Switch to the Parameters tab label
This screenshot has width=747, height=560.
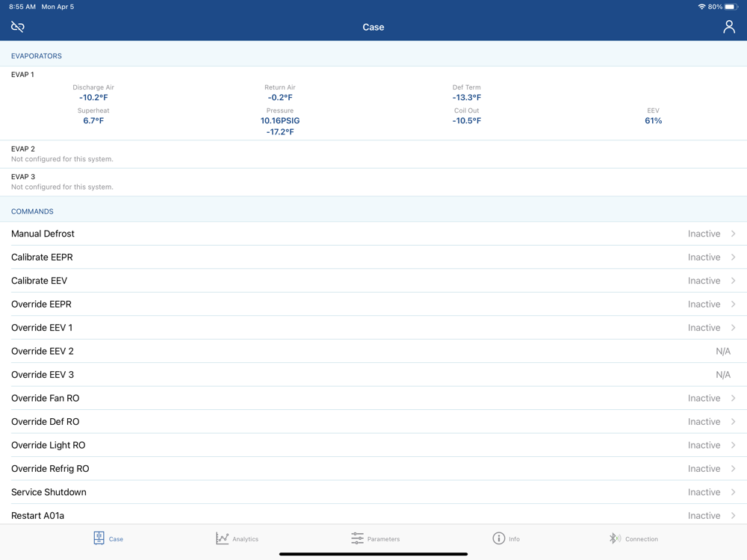pyautogui.click(x=383, y=539)
